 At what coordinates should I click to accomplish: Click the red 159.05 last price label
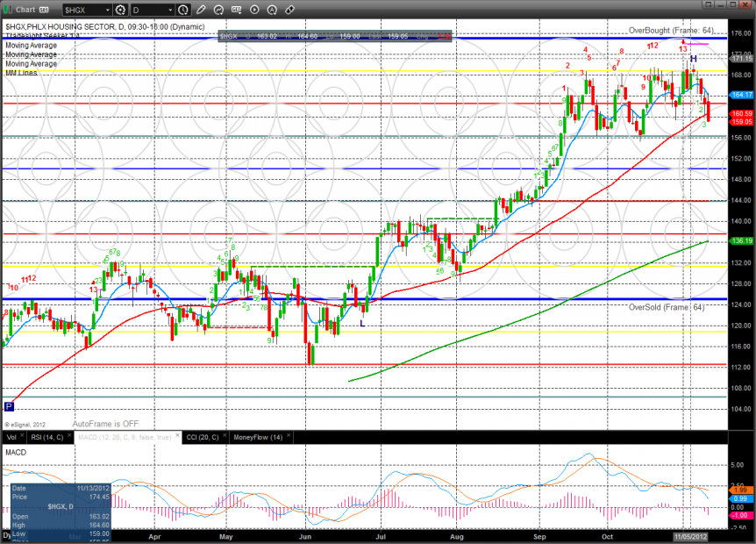tap(742, 122)
